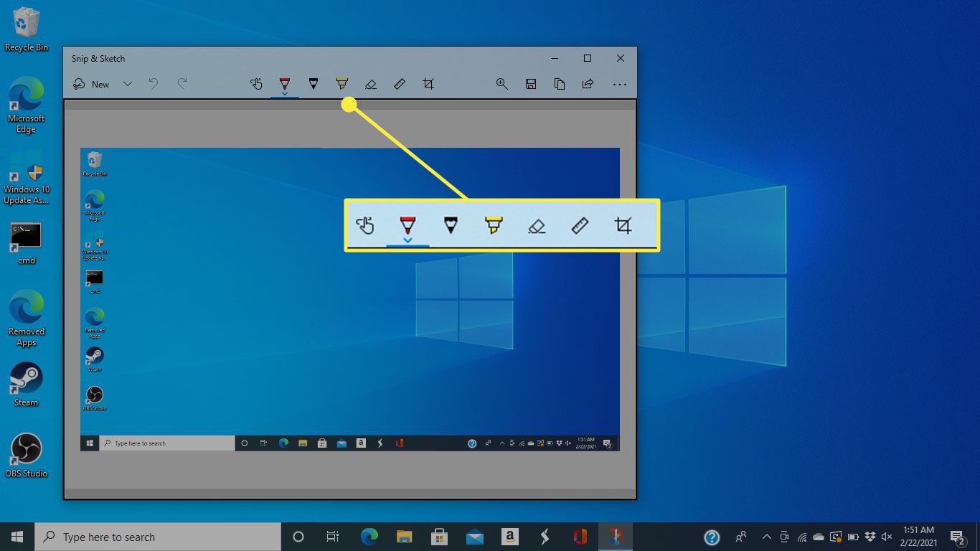Screen dimensions: 980x551
Task: Show hidden icons in the system tray
Action: [766, 537]
